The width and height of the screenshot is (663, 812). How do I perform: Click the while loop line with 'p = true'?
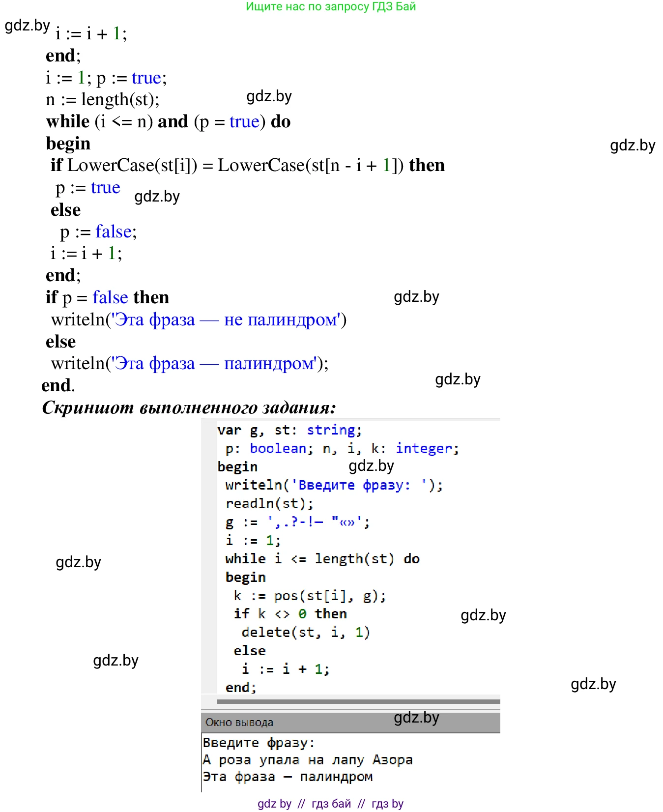168,121
